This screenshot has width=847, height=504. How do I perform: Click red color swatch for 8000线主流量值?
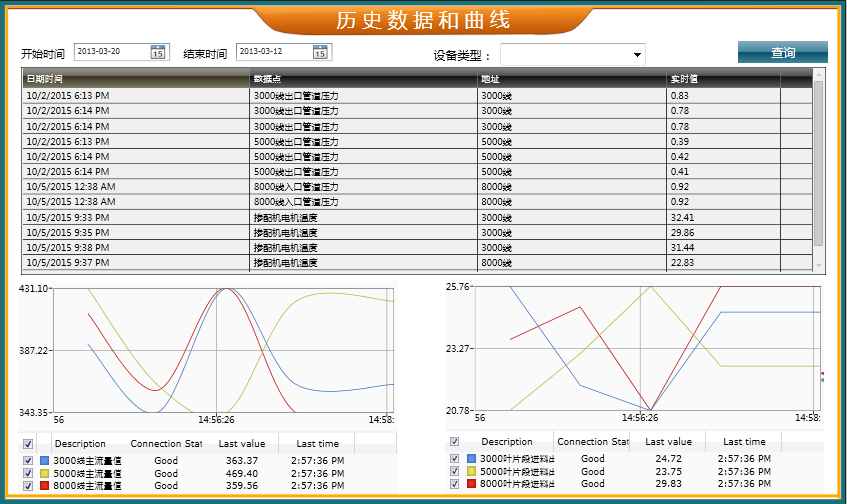tap(44, 486)
